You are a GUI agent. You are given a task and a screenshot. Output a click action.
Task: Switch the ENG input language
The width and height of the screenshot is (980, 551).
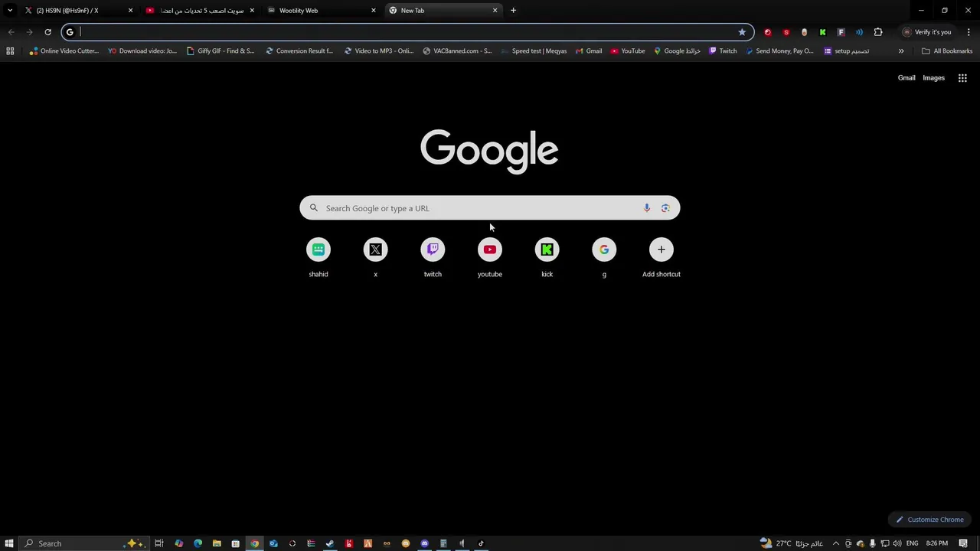click(x=912, y=543)
